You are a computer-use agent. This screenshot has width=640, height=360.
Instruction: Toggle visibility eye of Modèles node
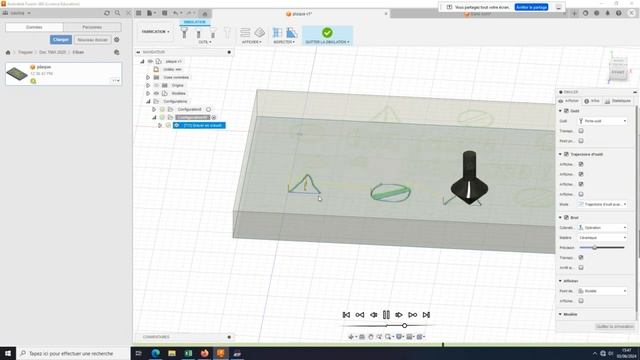click(x=156, y=93)
